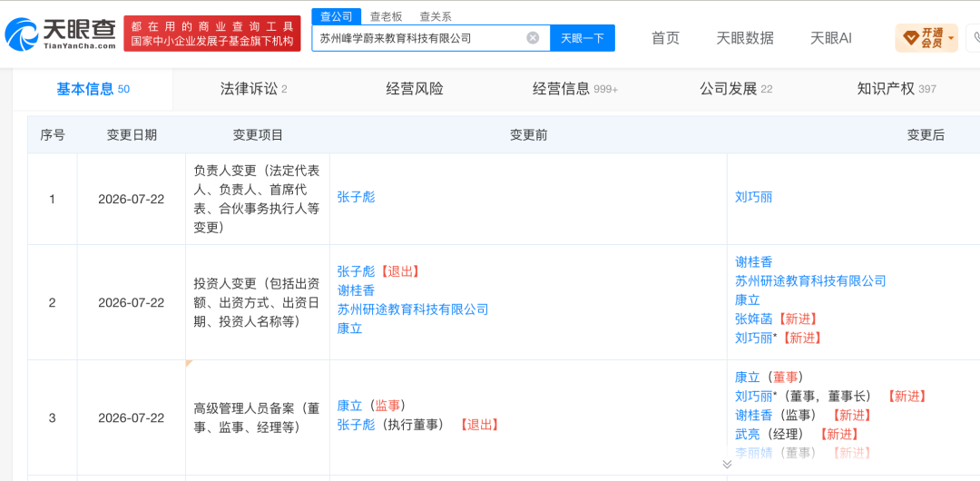Click the 变更后 column header
The width and height of the screenshot is (980, 481).
tap(926, 135)
